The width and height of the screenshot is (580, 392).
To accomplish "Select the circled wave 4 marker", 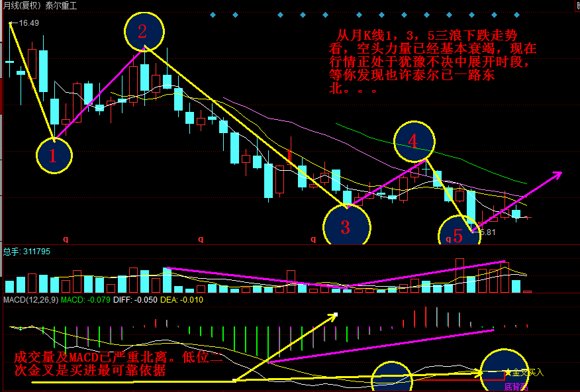I will (x=414, y=141).
